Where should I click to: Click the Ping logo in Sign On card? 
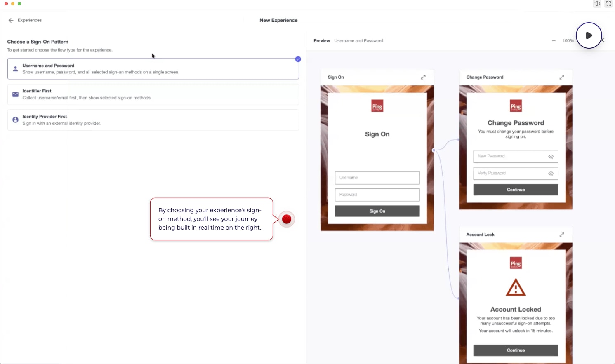pos(377,106)
